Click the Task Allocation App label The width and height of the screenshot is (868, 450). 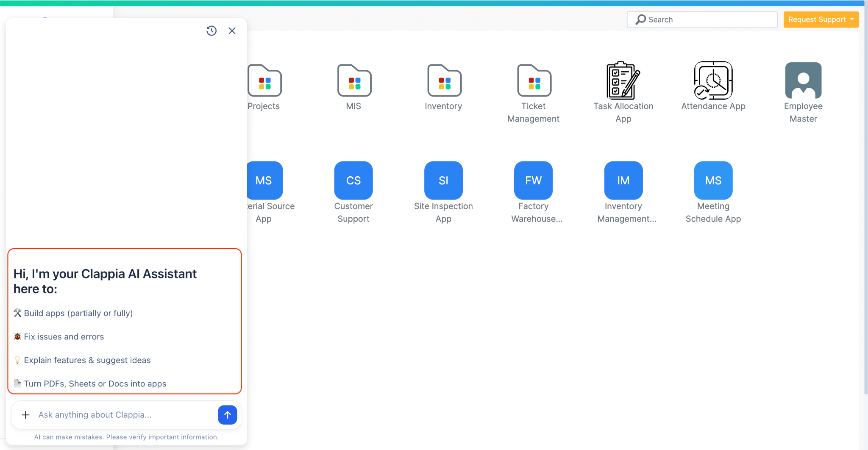click(x=623, y=112)
